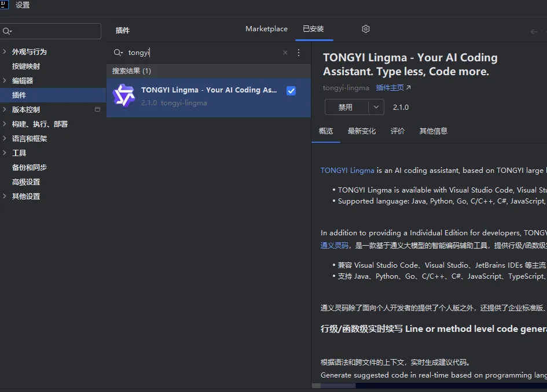Open the 评价 tab
This screenshot has width=547, height=392.
pos(398,131)
